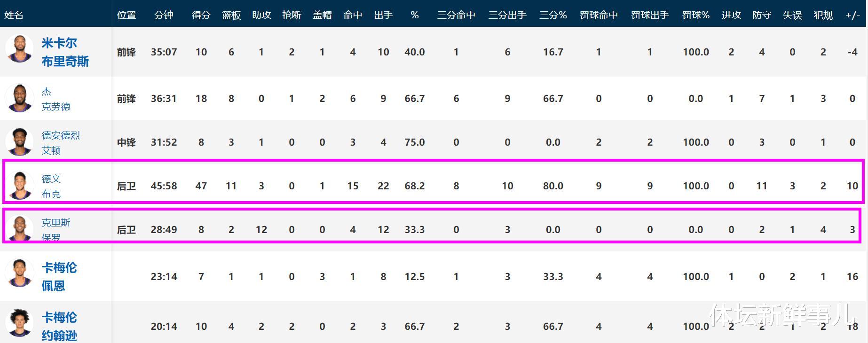The image size is (868, 343).
Task: Click the 德文 布克 name link
Action: pos(51,186)
